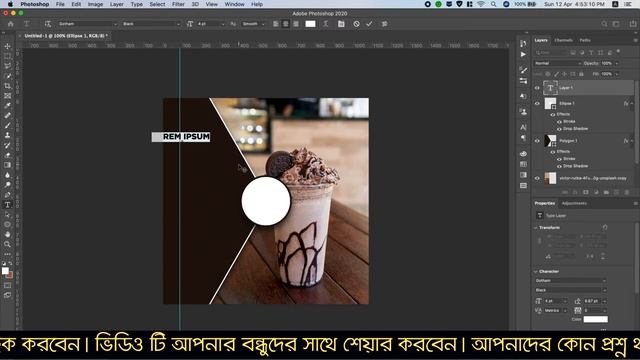Select the Horizontal Type tool
This screenshot has width=640, height=360.
(7, 204)
